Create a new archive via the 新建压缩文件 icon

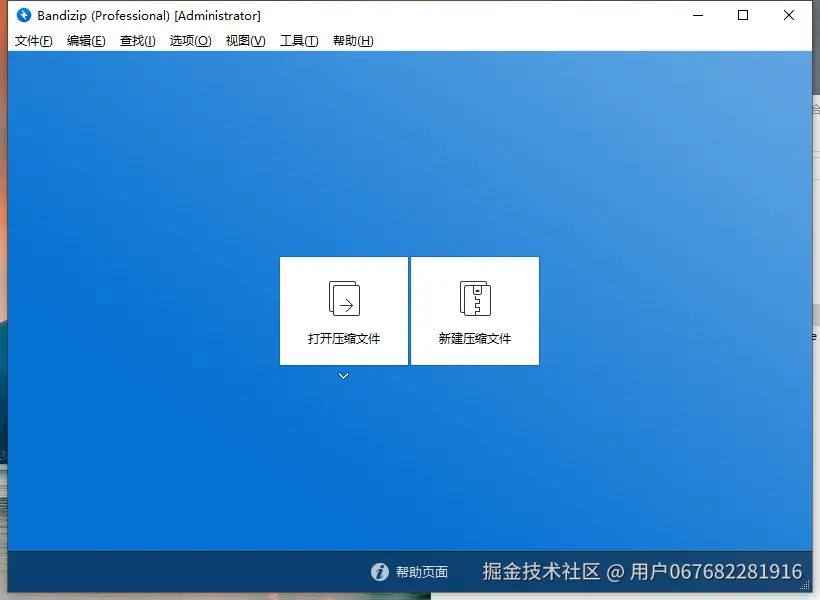475,297
